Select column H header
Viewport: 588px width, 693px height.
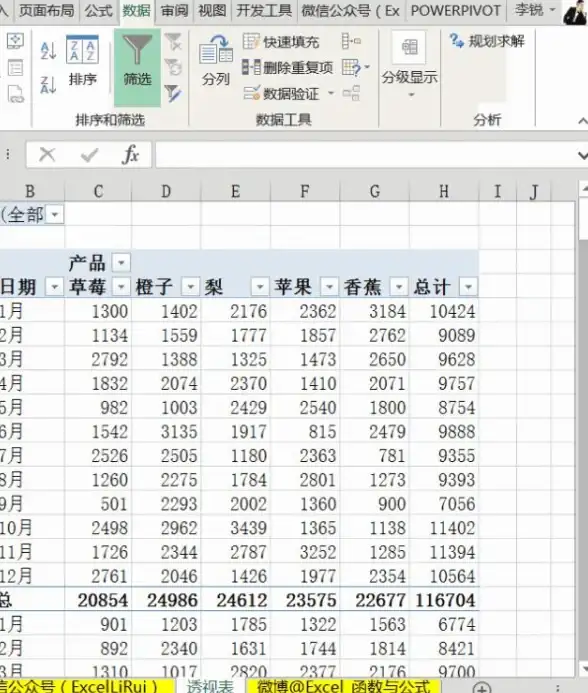coord(444,191)
